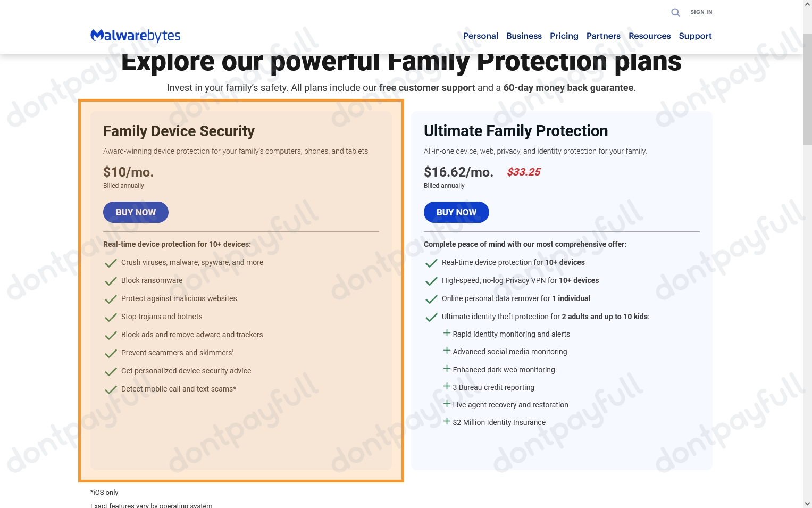Click the vertical scrollbar thumb
The height and width of the screenshot is (508, 812).
coord(807,89)
